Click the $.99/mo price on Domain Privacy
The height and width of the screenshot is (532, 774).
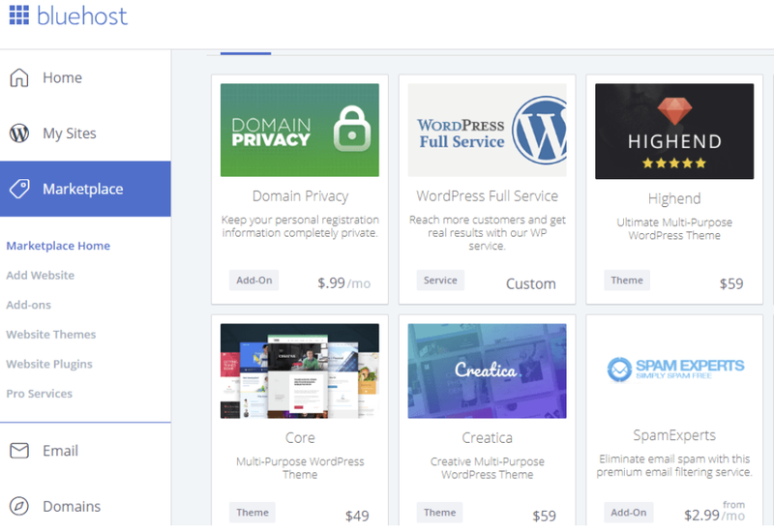pyautogui.click(x=344, y=283)
